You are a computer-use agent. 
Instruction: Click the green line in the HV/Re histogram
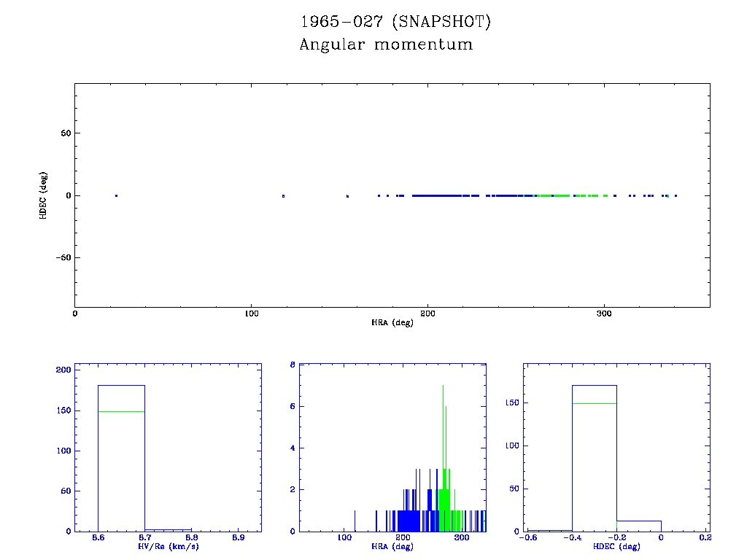coord(121,411)
